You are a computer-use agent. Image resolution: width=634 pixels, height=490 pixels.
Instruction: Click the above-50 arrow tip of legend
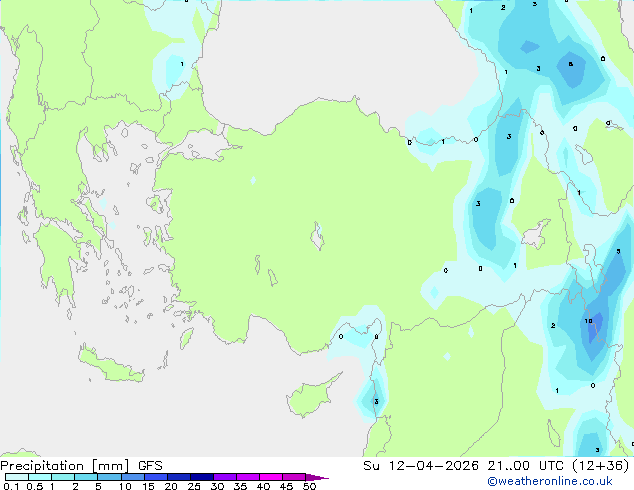(x=317, y=477)
